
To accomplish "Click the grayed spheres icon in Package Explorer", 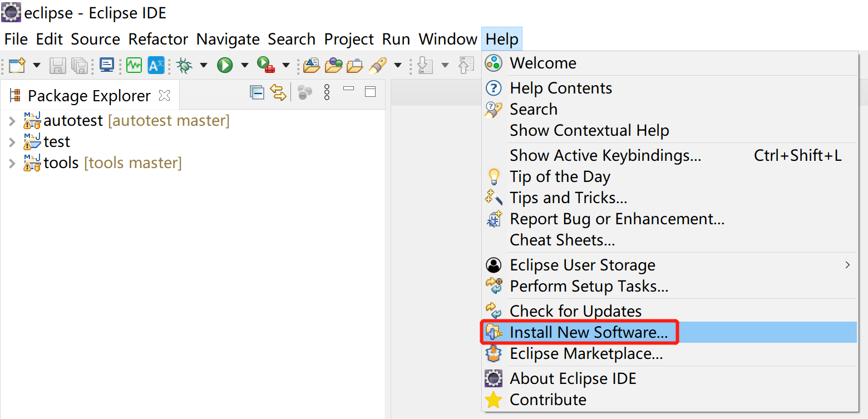I will pyautogui.click(x=305, y=92).
